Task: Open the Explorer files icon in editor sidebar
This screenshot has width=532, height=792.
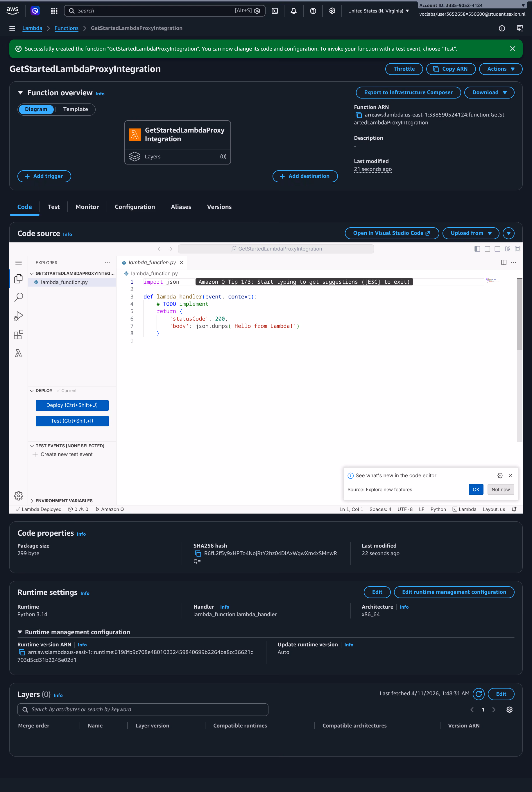Action: point(19,279)
